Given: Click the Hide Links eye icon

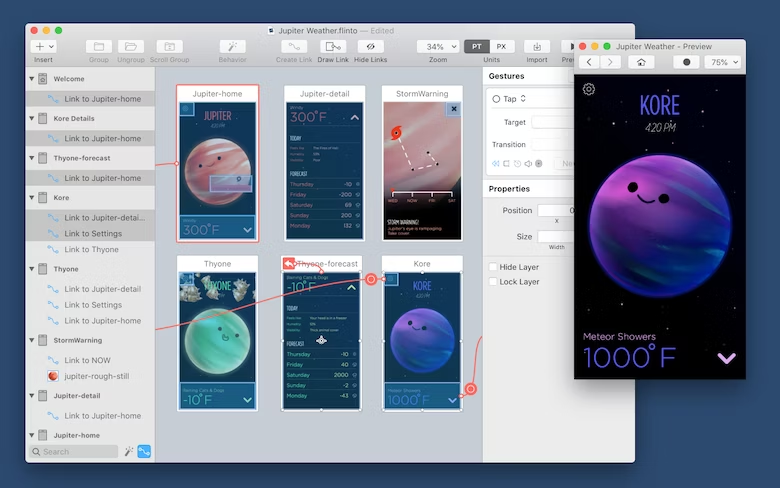Looking at the screenshot, I should [x=371, y=47].
